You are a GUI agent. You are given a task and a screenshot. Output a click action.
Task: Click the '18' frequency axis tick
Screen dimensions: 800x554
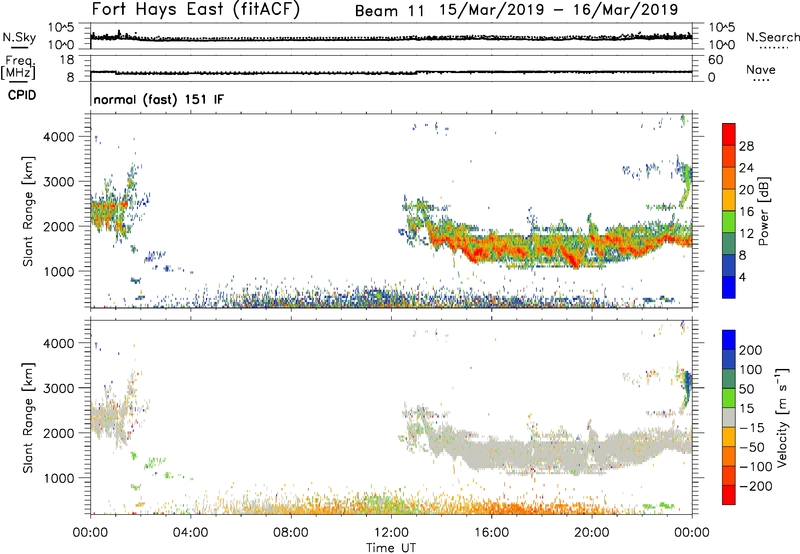pos(67,60)
